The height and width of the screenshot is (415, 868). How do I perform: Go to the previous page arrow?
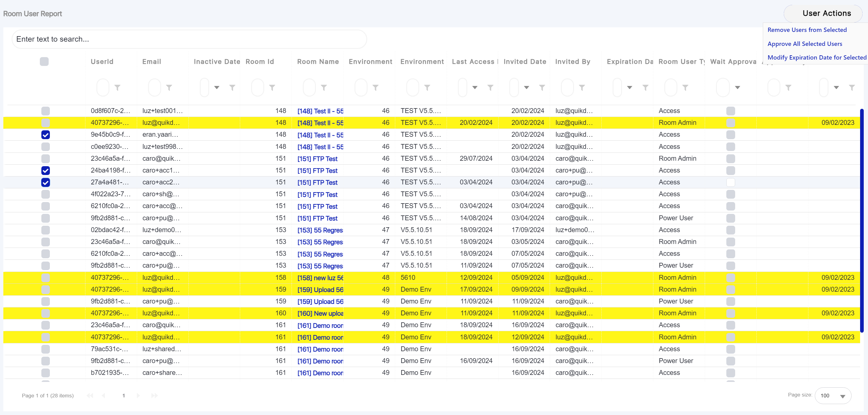(x=104, y=396)
